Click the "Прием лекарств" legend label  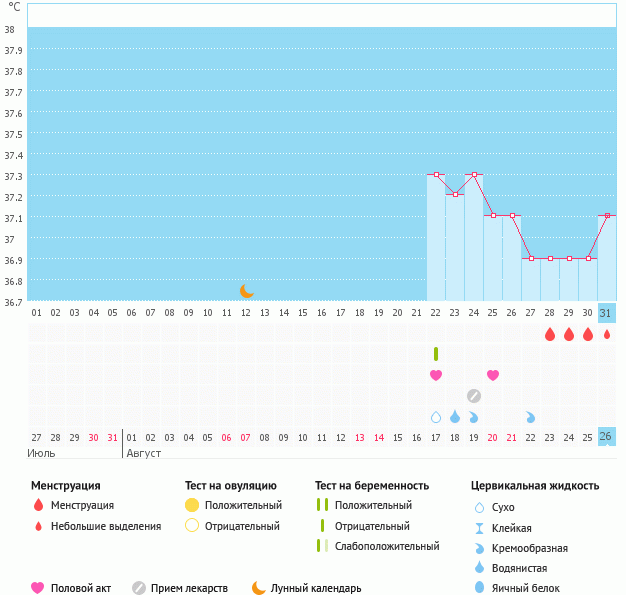(x=189, y=588)
